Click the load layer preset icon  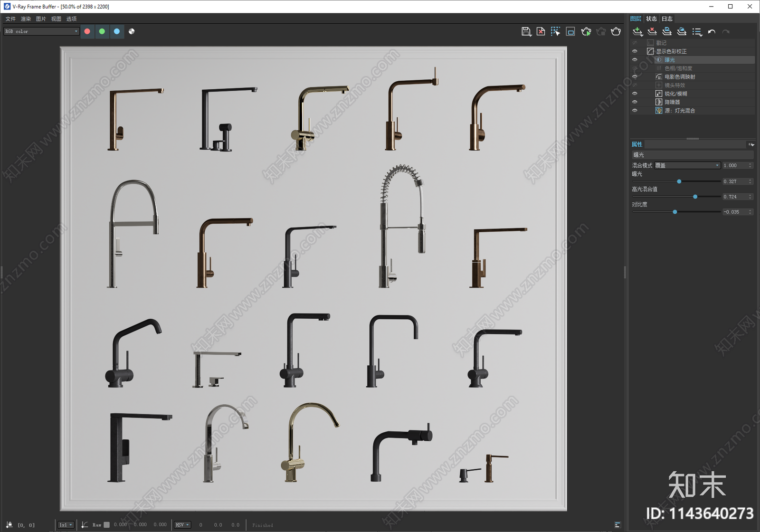pyautogui.click(x=682, y=32)
